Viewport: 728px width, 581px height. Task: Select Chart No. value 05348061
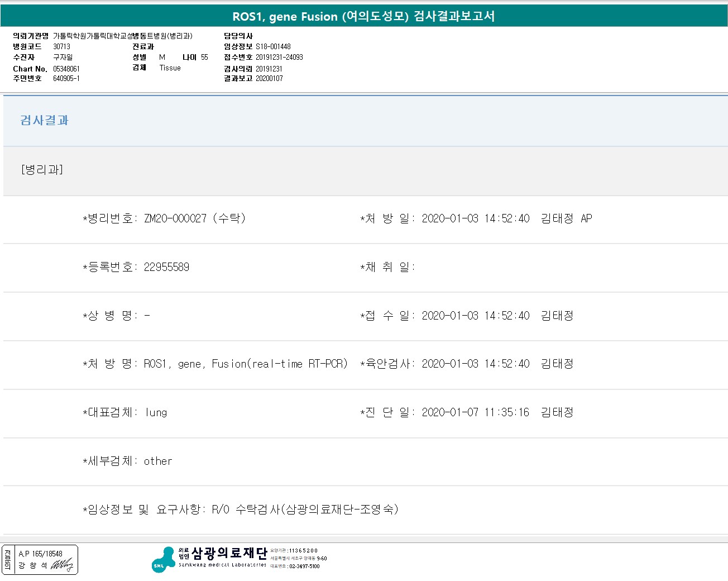point(66,69)
